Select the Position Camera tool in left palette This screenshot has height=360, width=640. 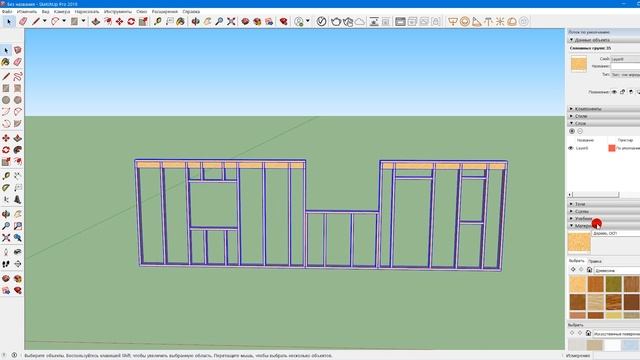click(6, 252)
